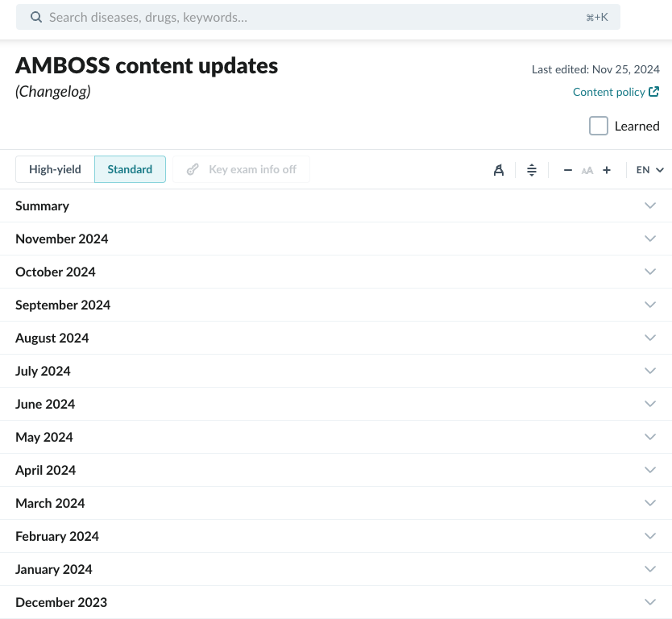Click the external link icon beside Content policy
The height and width of the screenshot is (619, 672).
653,92
